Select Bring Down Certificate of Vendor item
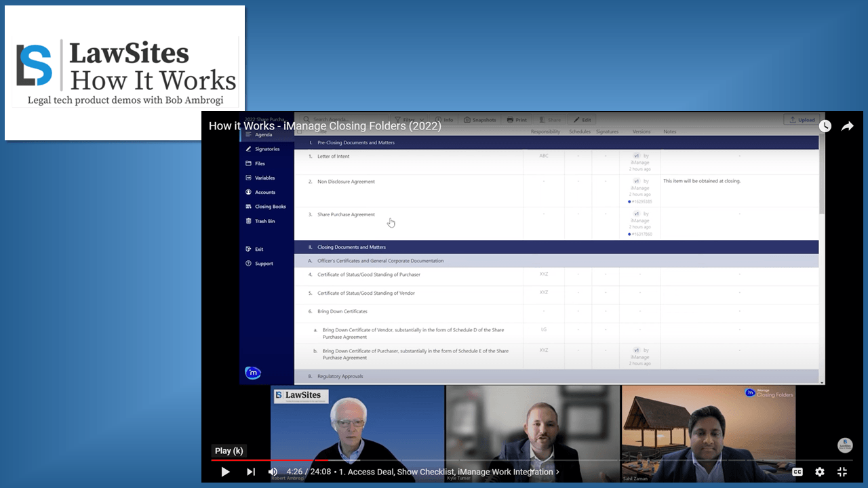Viewport: 868px width, 488px height. [x=556, y=333]
